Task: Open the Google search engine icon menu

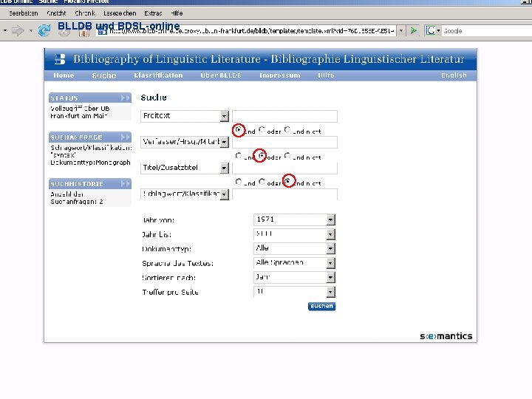Action: (433, 31)
